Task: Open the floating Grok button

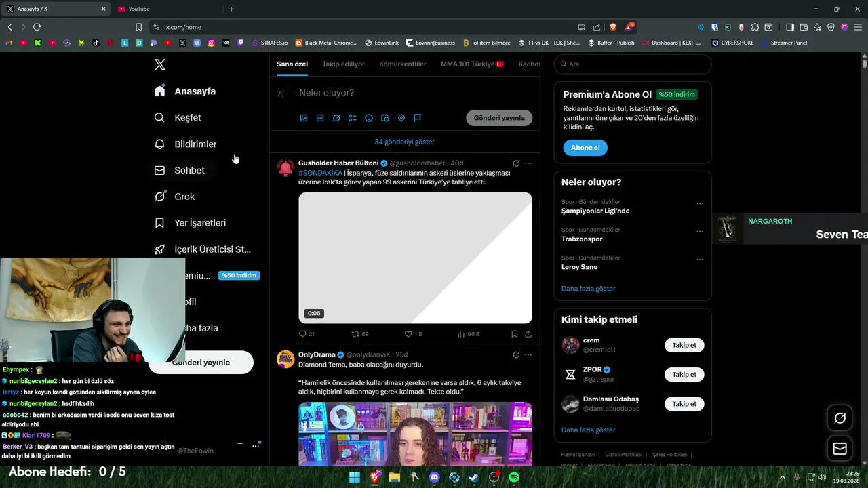Action: [x=840, y=418]
